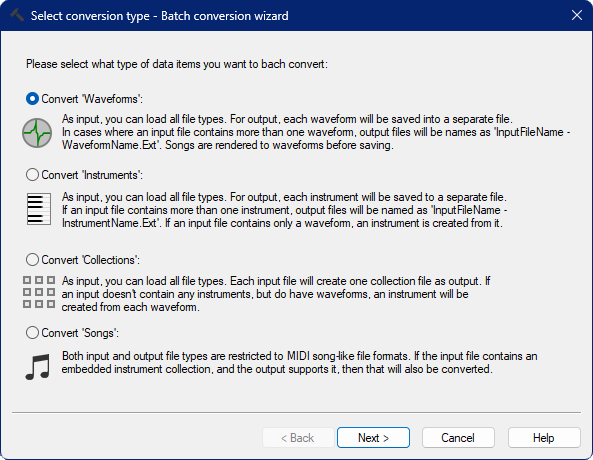This screenshot has height=460, width=593.
Task: Select the Convert 'Collections' radio button
Action: pos(33,260)
